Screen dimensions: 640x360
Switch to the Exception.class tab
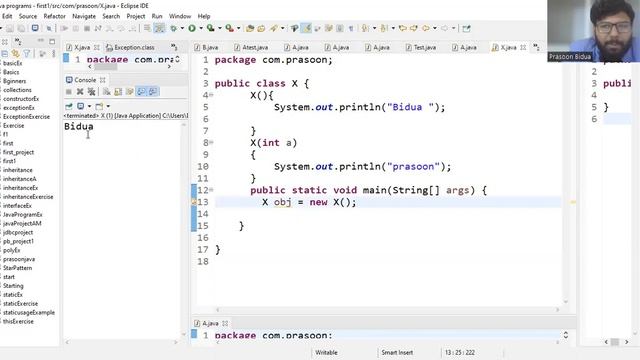tap(130, 48)
